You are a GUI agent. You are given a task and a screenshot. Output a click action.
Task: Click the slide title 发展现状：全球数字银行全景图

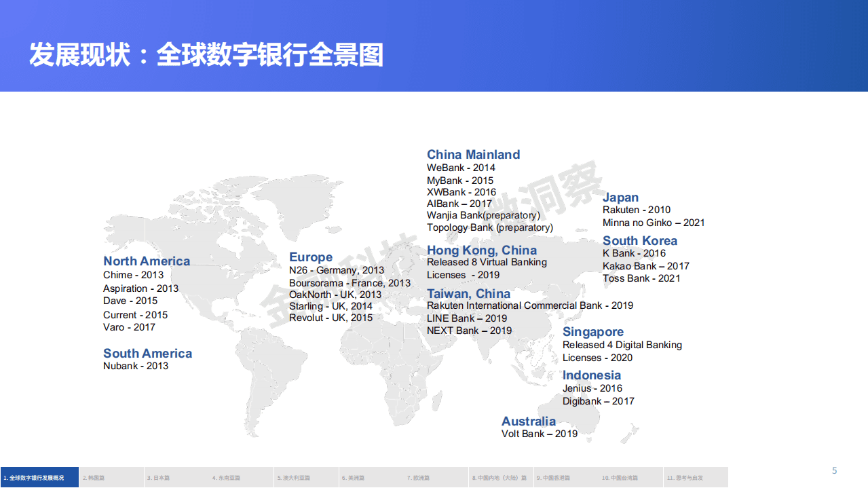[208, 55]
